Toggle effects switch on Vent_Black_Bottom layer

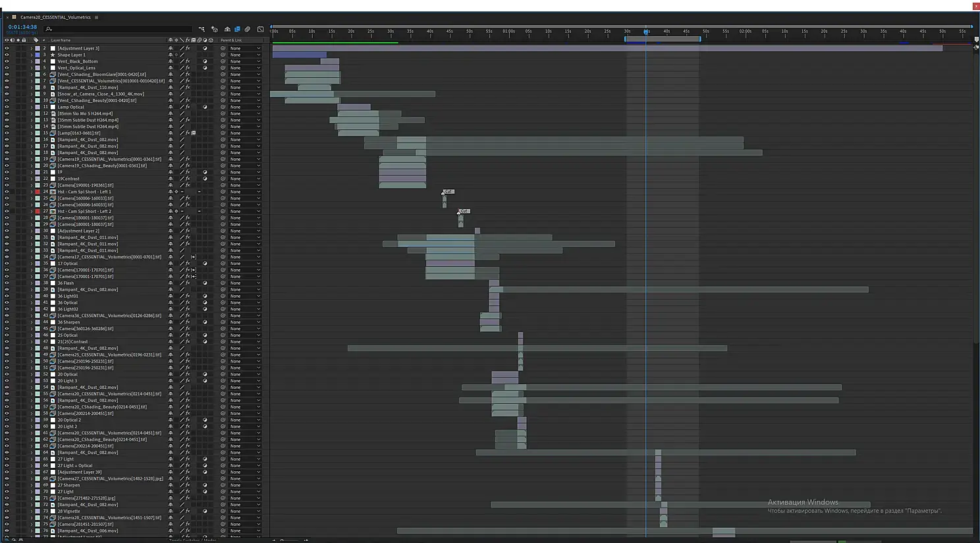188,61
